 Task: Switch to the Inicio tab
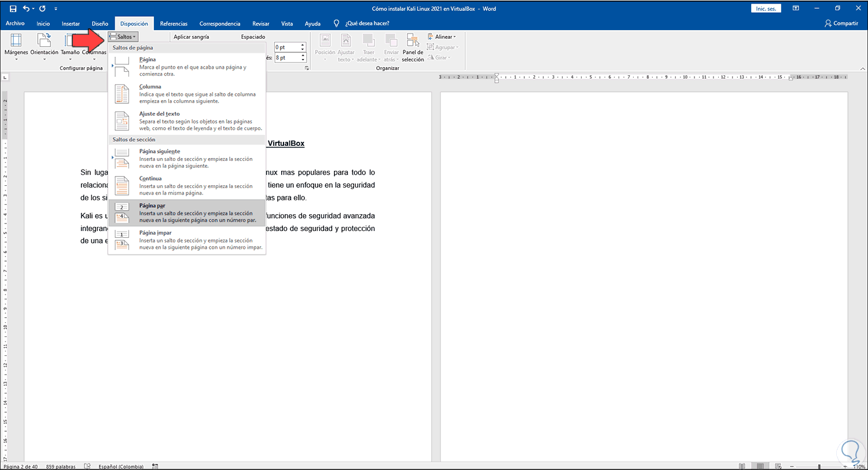pyautogui.click(x=43, y=24)
